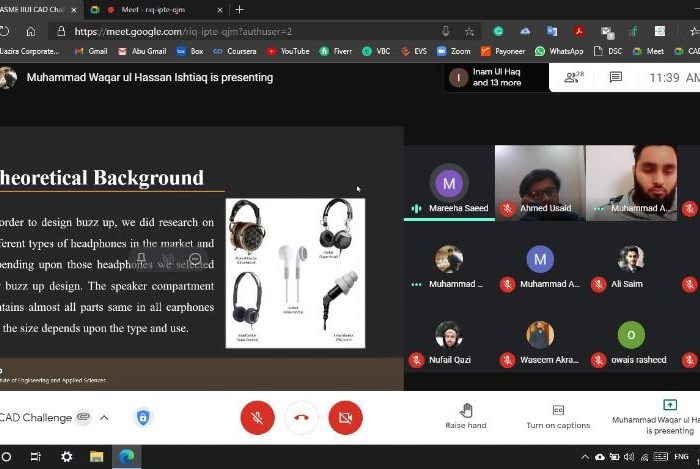This screenshot has width=700, height=469.
Task: Open the YouTube bookmark
Action: pos(288,51)
